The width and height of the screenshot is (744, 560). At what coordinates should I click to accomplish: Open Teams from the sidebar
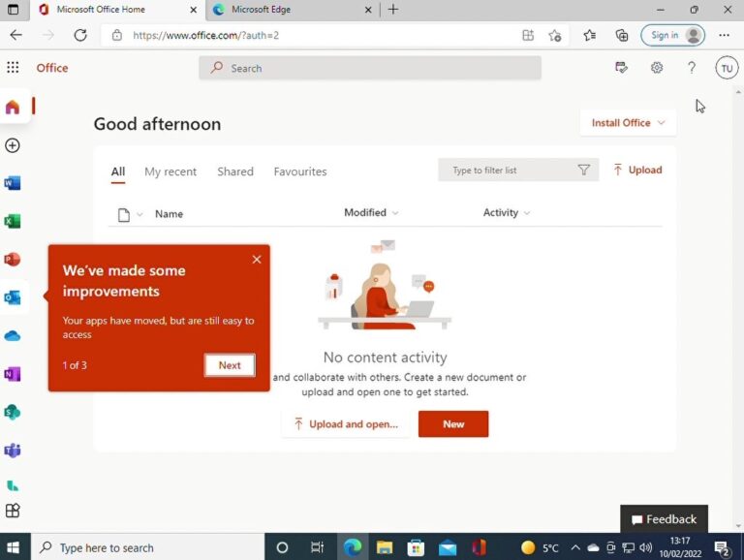tap(13, 450)
